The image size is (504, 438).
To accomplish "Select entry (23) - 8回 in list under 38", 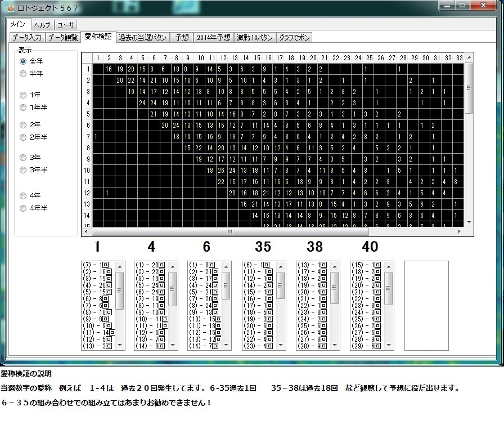I will tap(312, 312).
